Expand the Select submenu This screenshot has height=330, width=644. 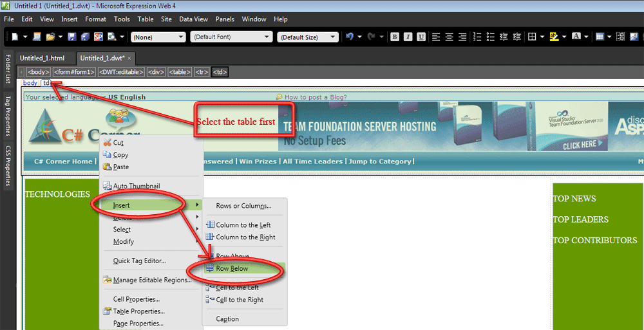click(x=151, y=230)
